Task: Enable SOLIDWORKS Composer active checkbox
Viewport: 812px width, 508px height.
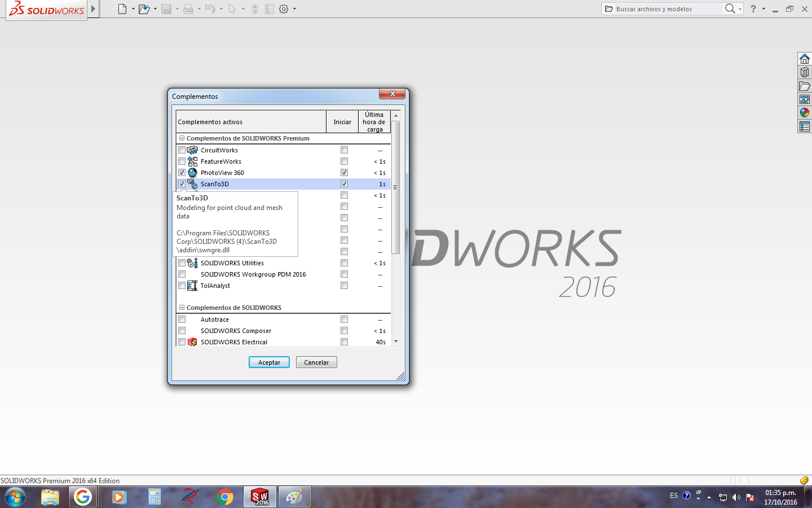Action: pyautogui.click(x=182, y=331)
